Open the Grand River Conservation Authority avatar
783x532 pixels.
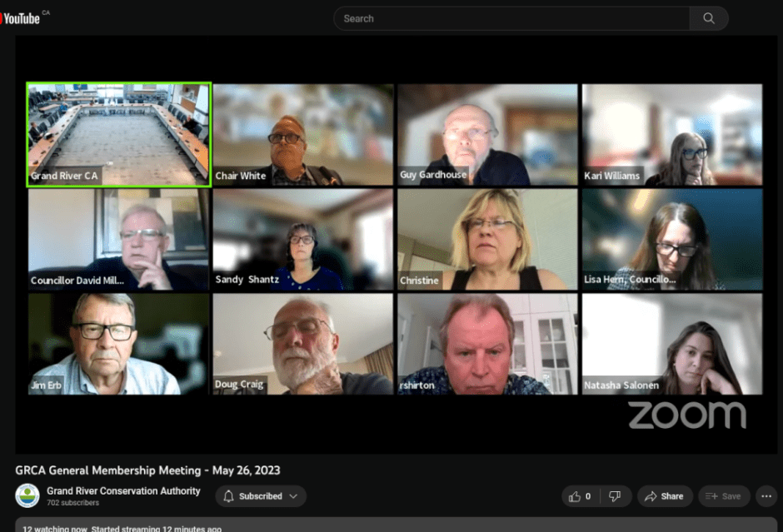(x=27, y=495)
